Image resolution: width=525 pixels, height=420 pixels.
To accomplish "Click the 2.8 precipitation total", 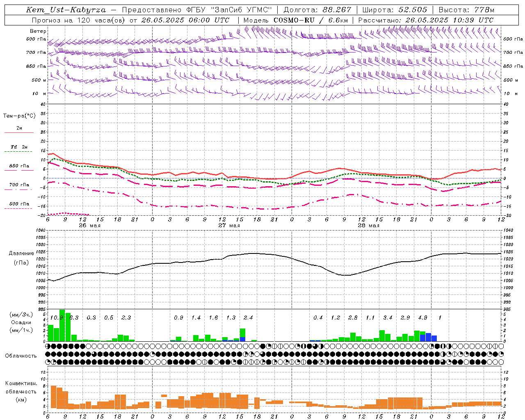I will (353, 318).
